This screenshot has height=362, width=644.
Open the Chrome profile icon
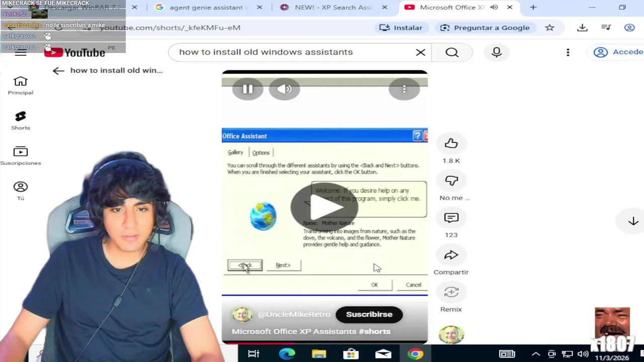click(x=629, y=28)
